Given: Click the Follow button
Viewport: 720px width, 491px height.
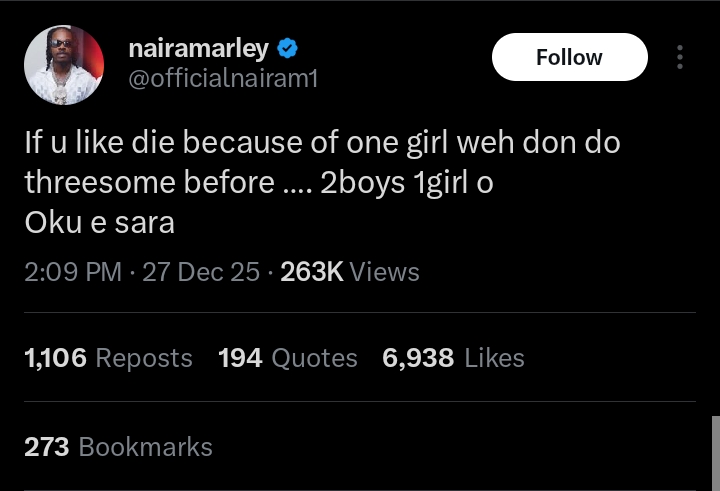Looking at the screenshot, I should [569, 58].
